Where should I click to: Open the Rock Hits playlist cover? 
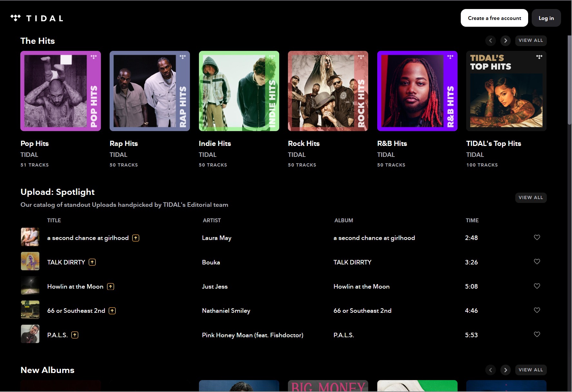pos(328,91)
